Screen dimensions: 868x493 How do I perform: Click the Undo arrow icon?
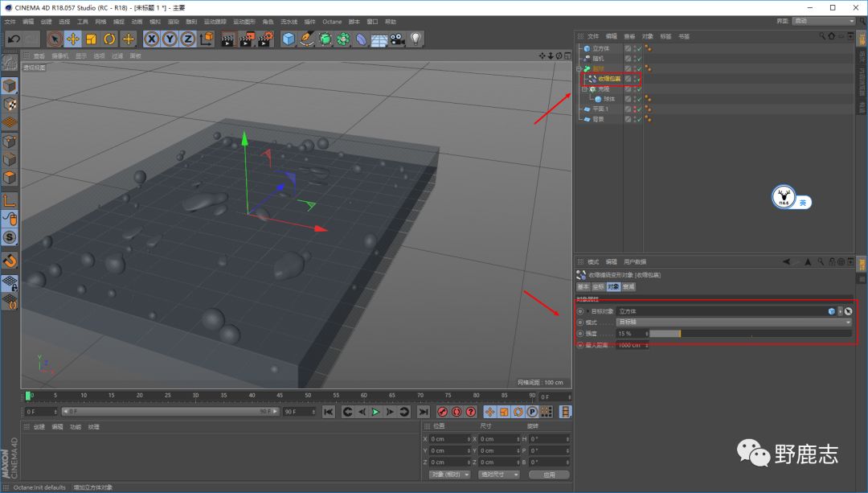click(13, 39)
